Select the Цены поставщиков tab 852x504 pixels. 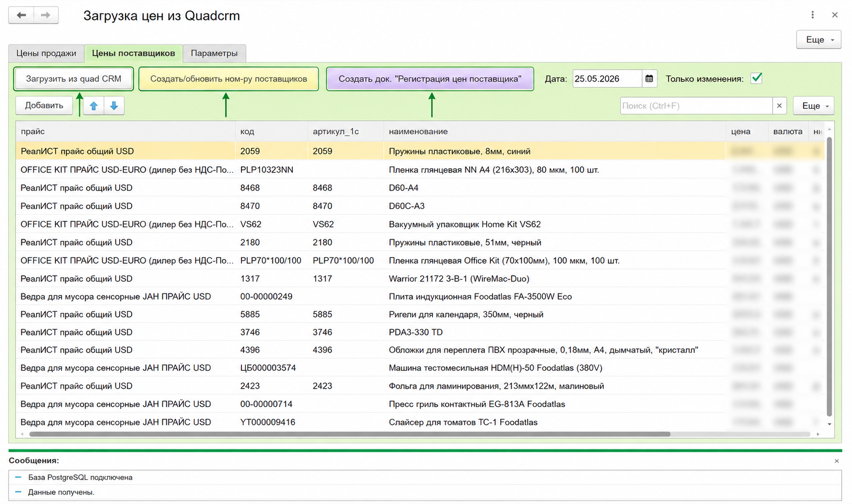(x=133, y=53)
